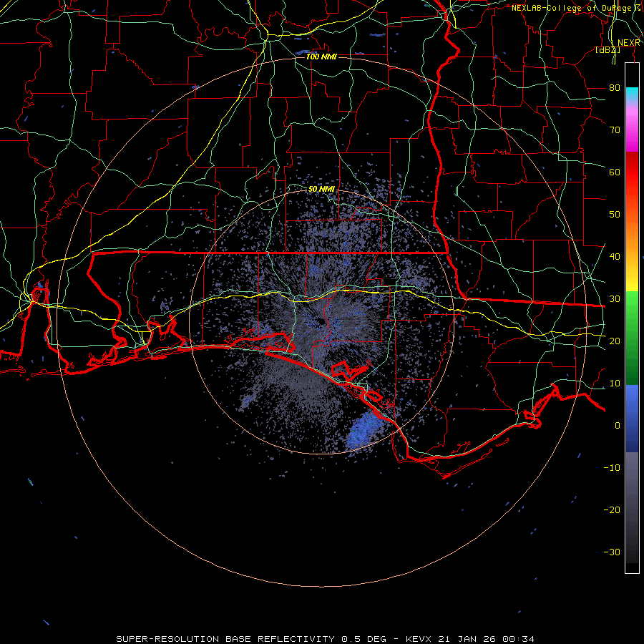644x644 pixels.
Task: Click the 10 value on dBZ scale
Action: (615, 384)
